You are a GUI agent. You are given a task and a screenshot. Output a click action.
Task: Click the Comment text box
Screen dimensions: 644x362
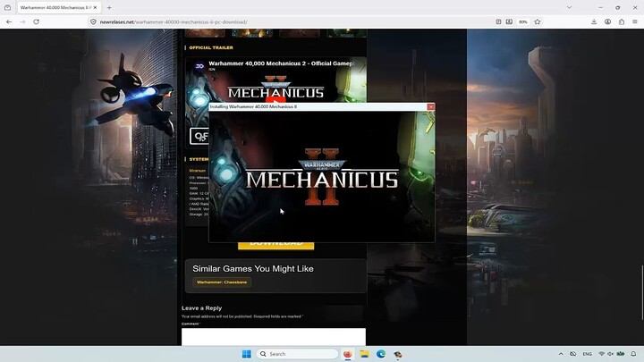(274, 337)
